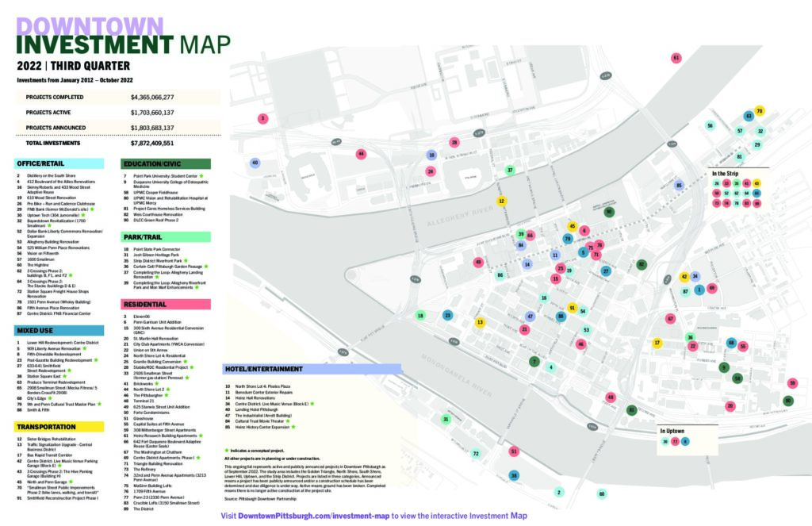Select the pink marker numbered 51
This screenshot has height=526, width=812.
click(x=513, y=451)
